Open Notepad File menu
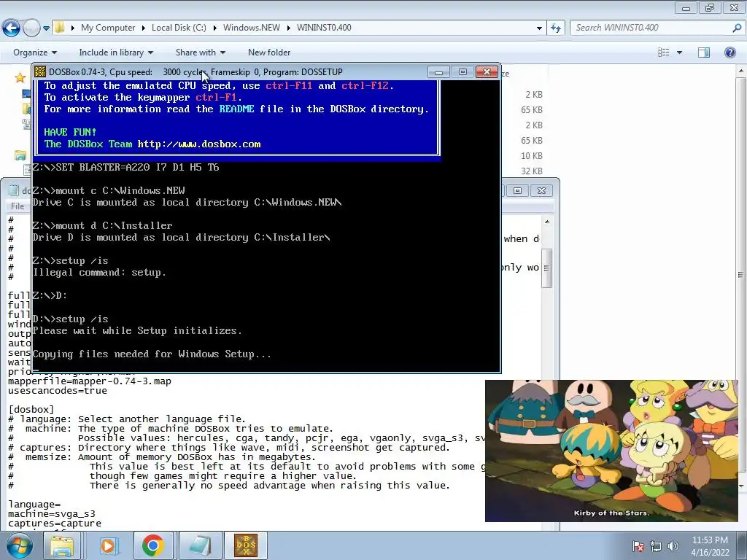747x560 pixels. [18, 206]
